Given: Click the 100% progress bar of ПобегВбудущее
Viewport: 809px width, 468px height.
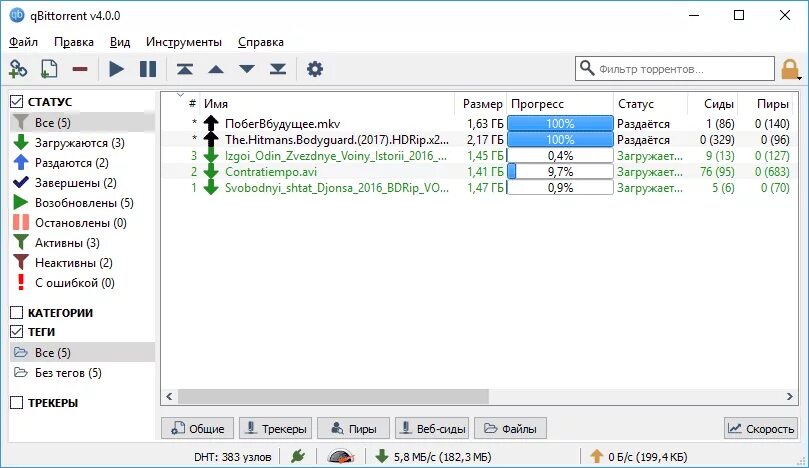Looking at the screenshot, I should 560,124.
